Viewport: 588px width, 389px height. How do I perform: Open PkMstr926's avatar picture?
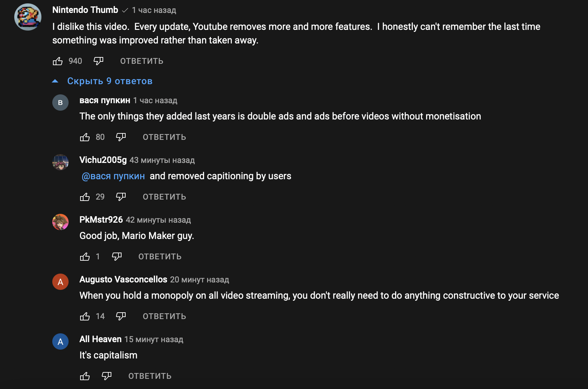pos(60,222)
